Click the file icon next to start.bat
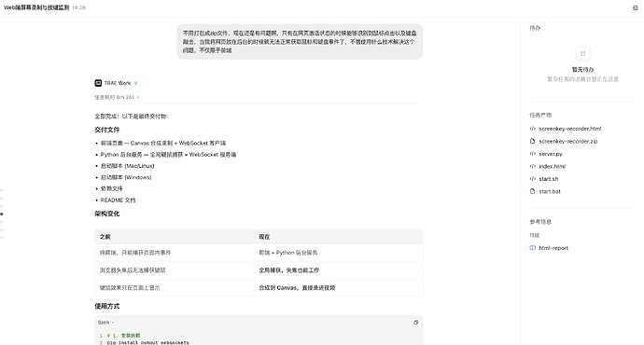The height and width of the screenshot is (345, 644). tap(533, 191)
